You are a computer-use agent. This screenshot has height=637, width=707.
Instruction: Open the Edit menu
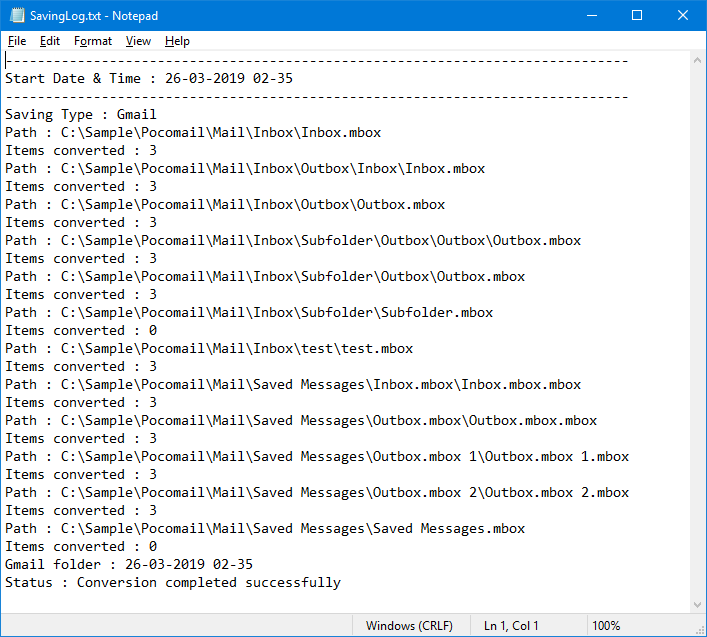pyautogui.click(x=50, y=41)
